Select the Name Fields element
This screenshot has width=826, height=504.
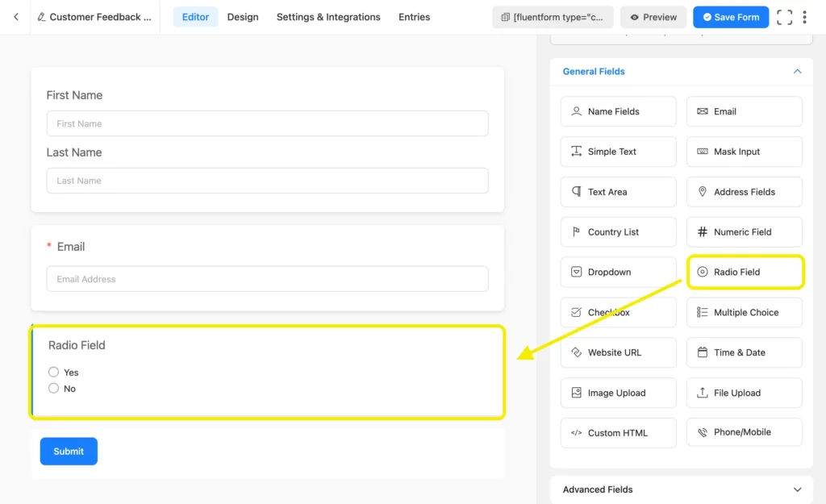[618, 111]
